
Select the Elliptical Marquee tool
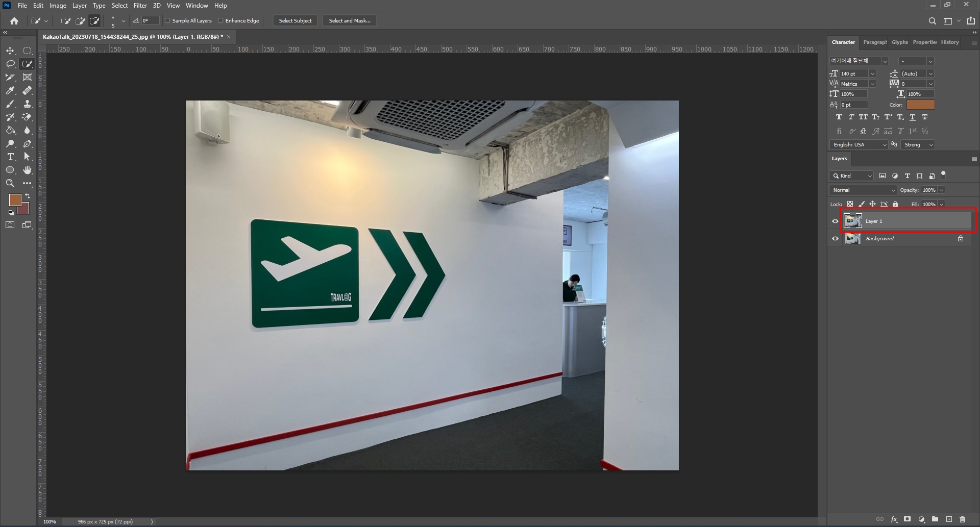[x=28, y=51]
